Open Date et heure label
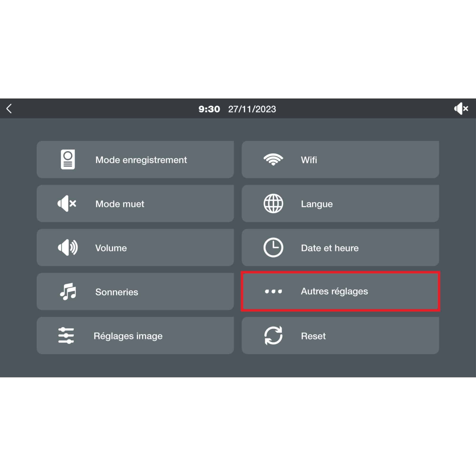Screen dimensions: 476x476 [x=330, y=248]
